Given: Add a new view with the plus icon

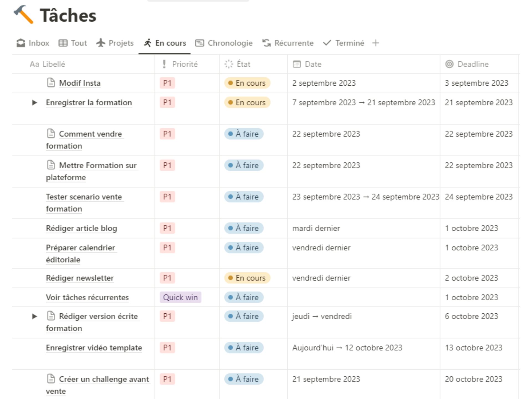Looking at the screenshot, I should coord(375,43).
